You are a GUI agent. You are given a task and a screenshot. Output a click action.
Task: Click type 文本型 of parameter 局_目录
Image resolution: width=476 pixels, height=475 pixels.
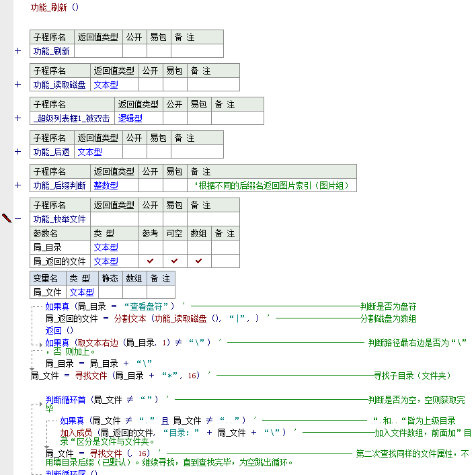106,247
